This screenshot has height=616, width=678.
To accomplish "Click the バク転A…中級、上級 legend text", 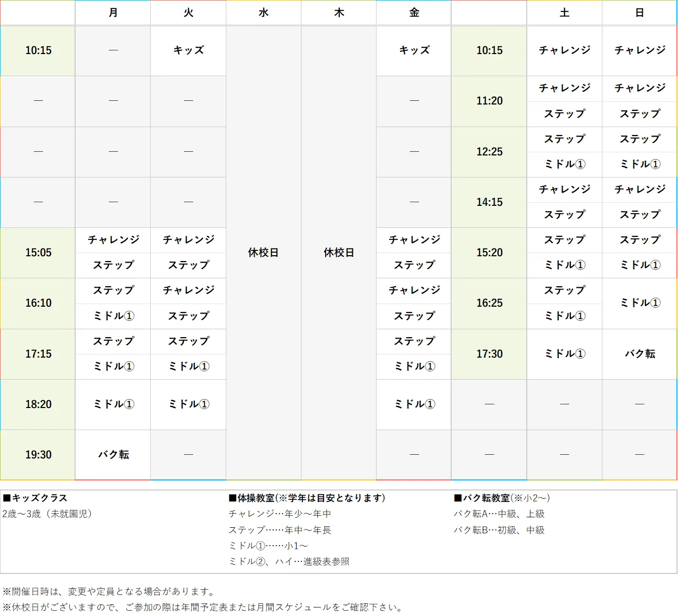I will 499,514.
